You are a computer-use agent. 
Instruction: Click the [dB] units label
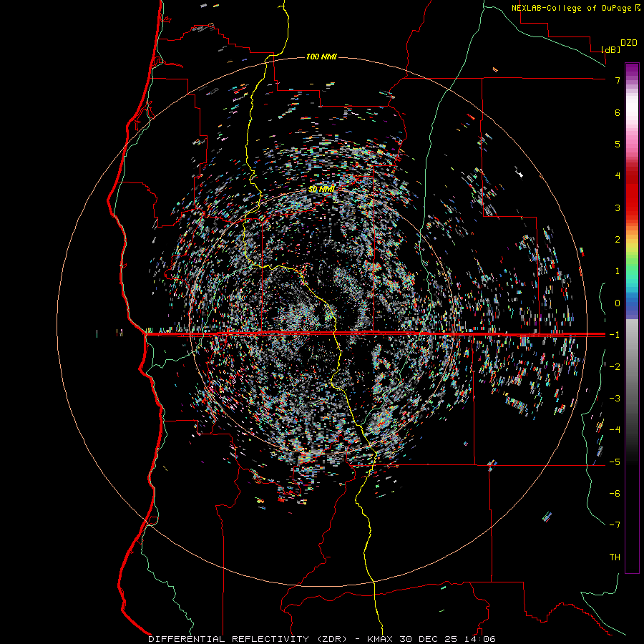tap(611, 49)
